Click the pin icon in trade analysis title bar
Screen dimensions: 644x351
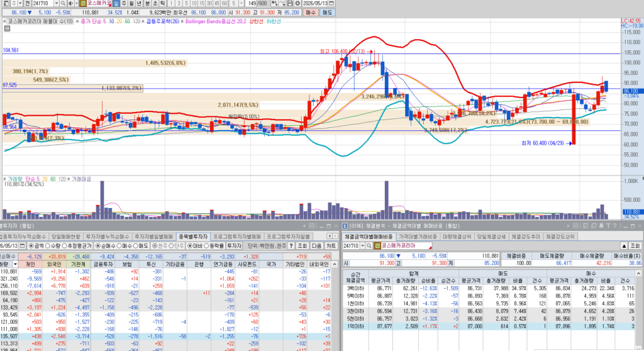601,226
